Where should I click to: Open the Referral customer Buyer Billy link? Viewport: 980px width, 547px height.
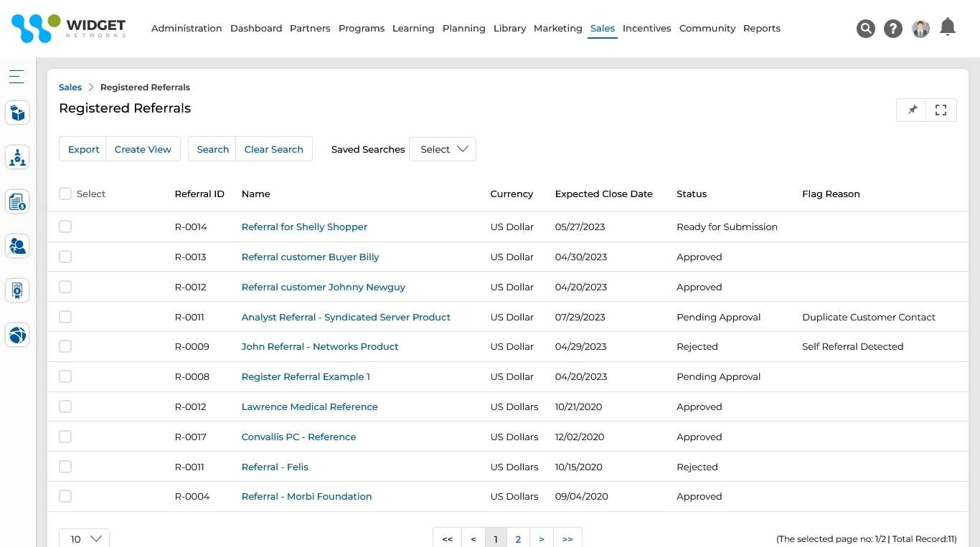click(310, 257)
